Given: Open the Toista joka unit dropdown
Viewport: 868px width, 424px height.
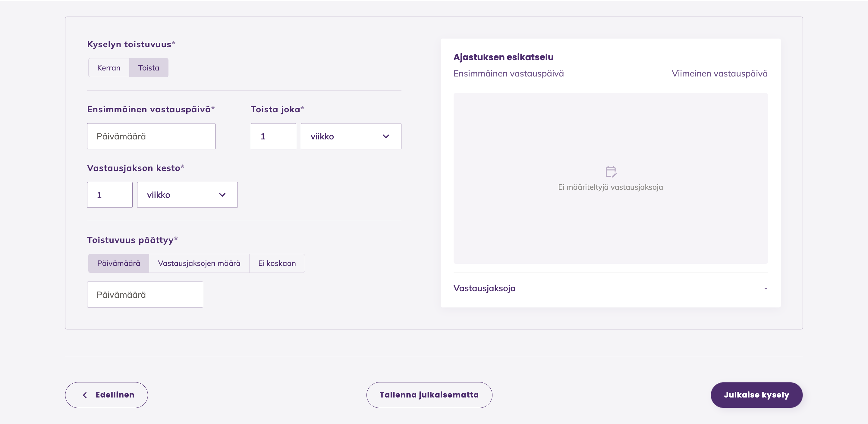Looking at the screenshot, I should coord(351,136).
